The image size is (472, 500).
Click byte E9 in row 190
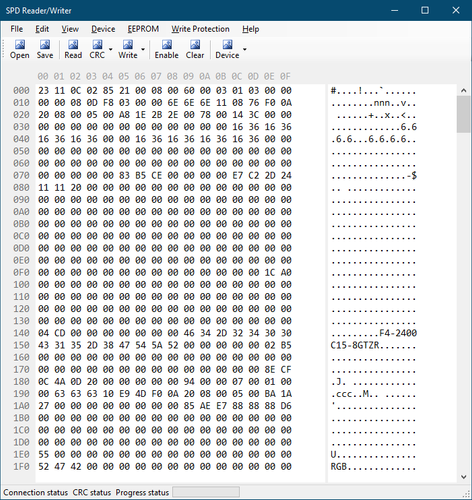pos(124,394)
